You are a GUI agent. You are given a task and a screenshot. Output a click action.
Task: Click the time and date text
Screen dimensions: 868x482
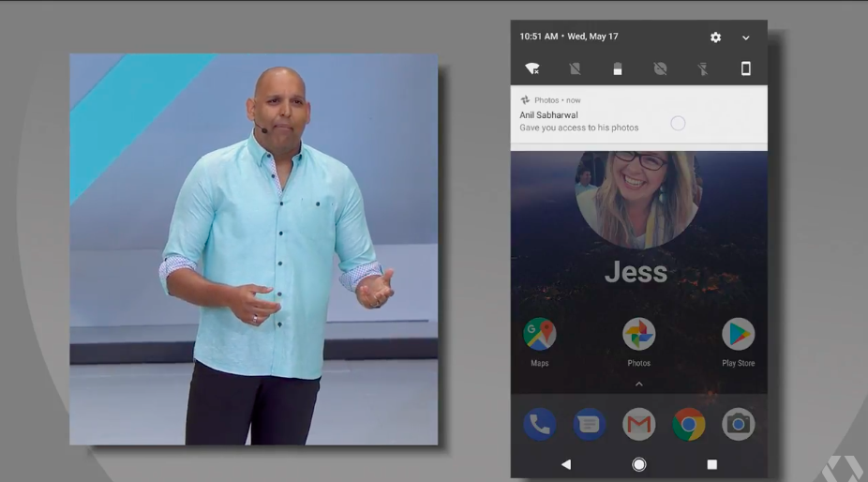[x=569, y=36]
